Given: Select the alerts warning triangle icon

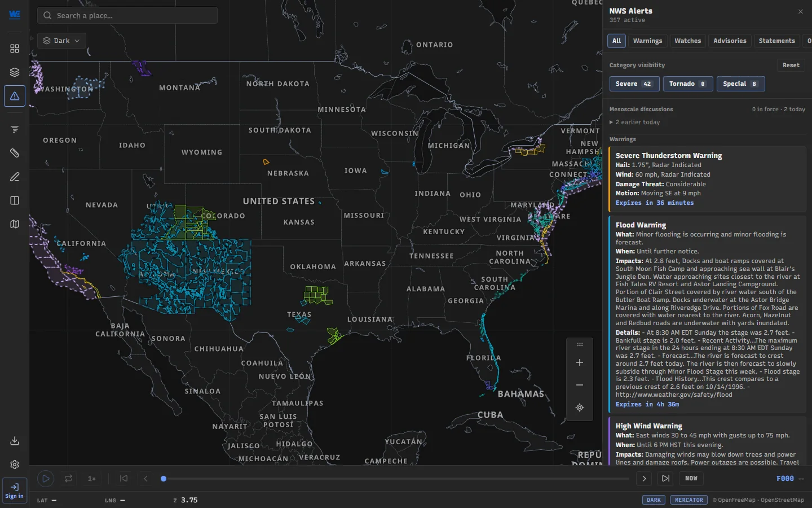Looking at the screenshot, I should coord(15,96).
